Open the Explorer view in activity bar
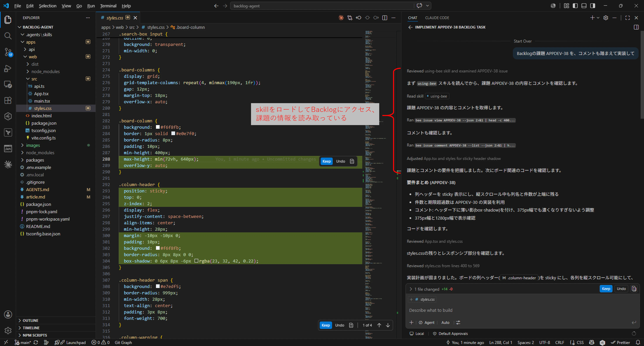 (x=8, y=19)
